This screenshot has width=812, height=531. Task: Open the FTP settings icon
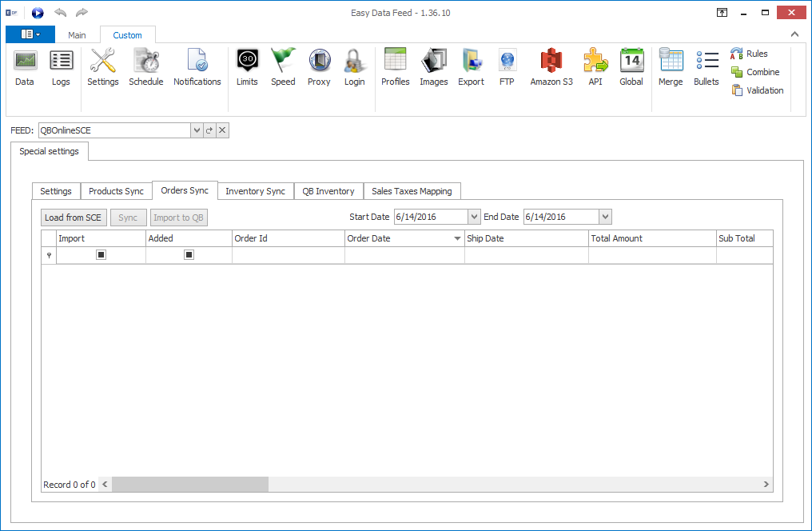(507, 67)
